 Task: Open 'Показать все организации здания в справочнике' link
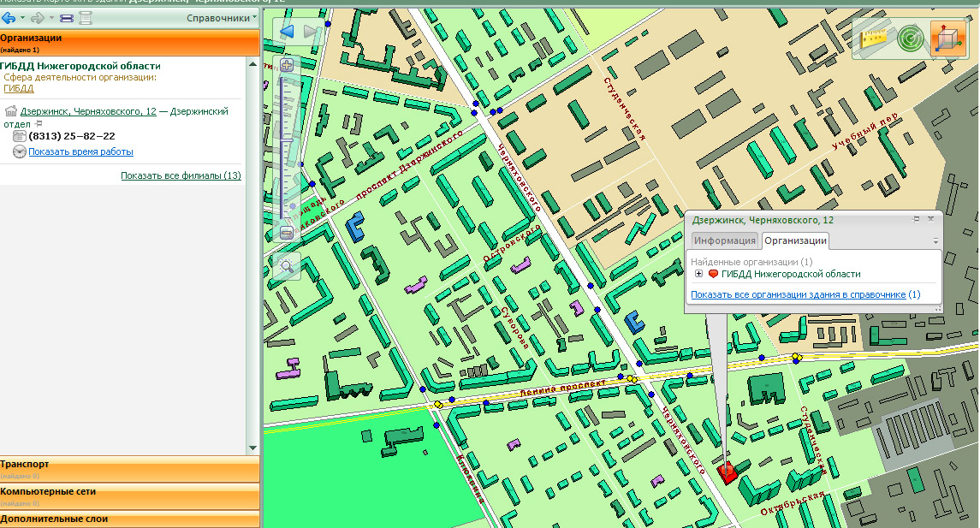click(799, 294)
